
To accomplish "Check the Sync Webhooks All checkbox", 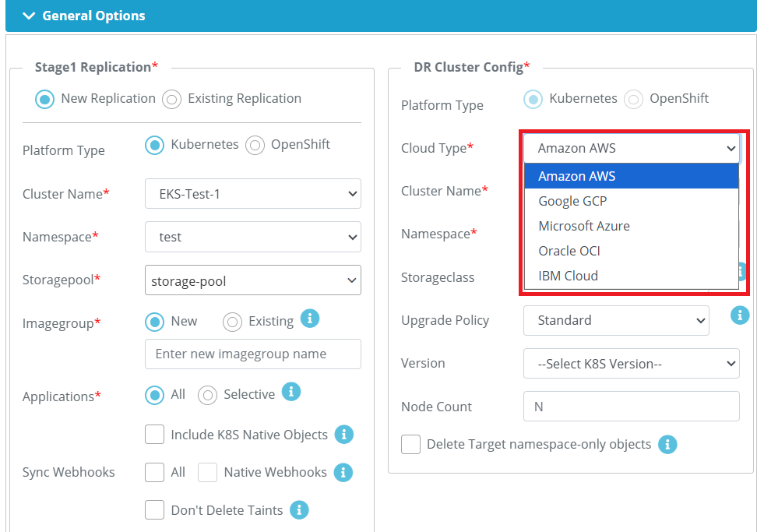I will point(154,472).
